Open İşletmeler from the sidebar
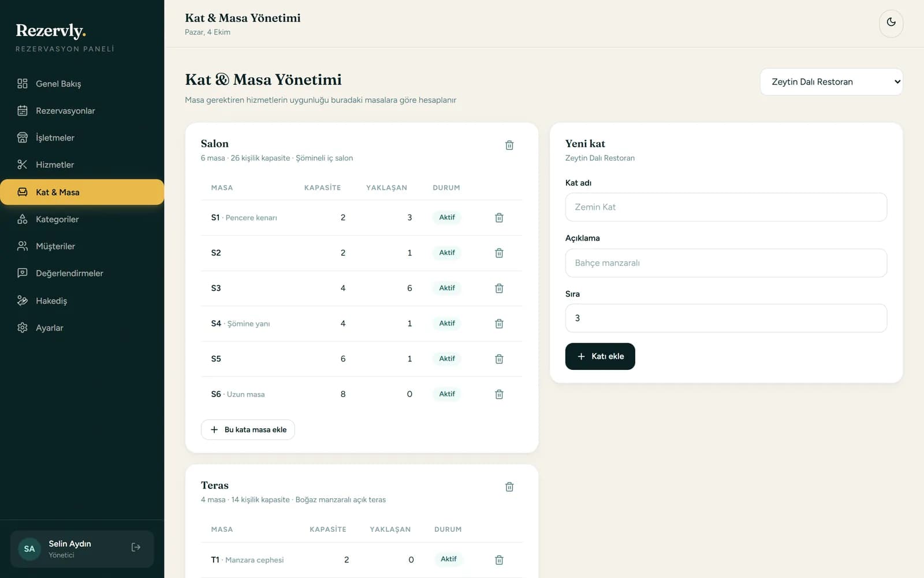The height and width of the screenshot is (578, 924). pyautogui.click(x=82, y=138)
